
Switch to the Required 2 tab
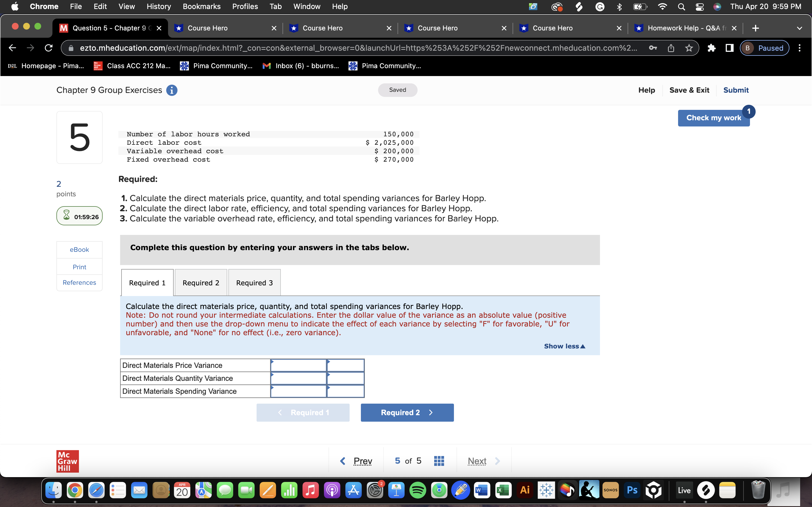click(201, 283)
